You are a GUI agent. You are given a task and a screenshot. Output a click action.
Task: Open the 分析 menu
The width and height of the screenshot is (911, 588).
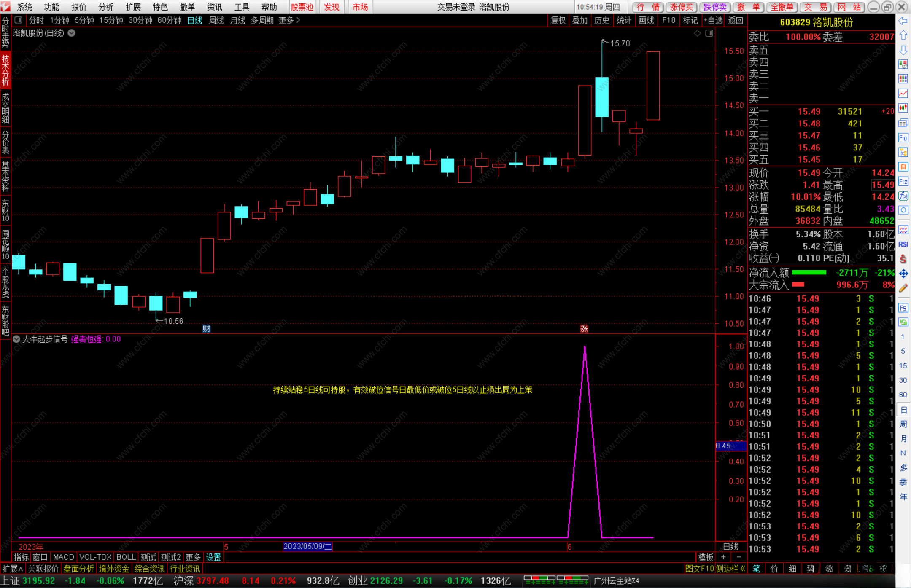pyautogui.click(x=106, y=7)
